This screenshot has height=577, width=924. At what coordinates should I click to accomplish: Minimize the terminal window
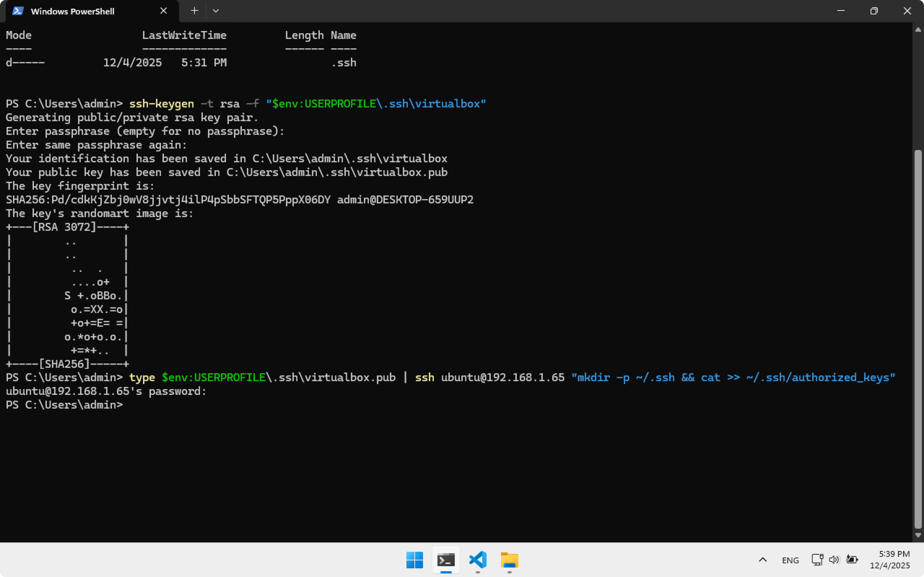[841, 11]
